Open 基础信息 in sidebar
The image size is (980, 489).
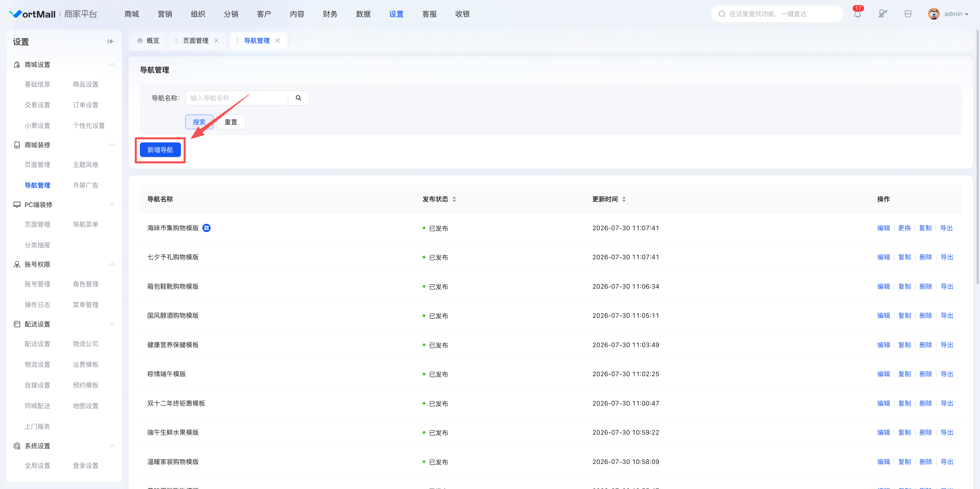(x=37, y=84)
